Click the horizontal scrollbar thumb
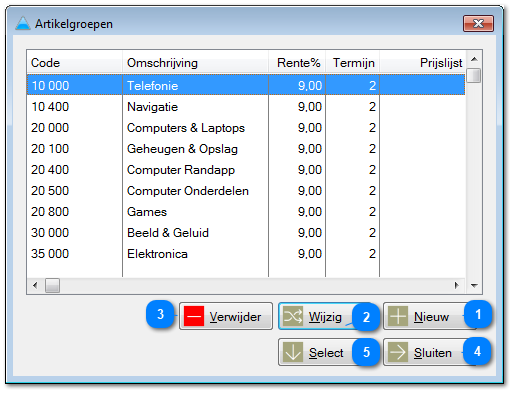513x393 pixels. click(52, 286)
